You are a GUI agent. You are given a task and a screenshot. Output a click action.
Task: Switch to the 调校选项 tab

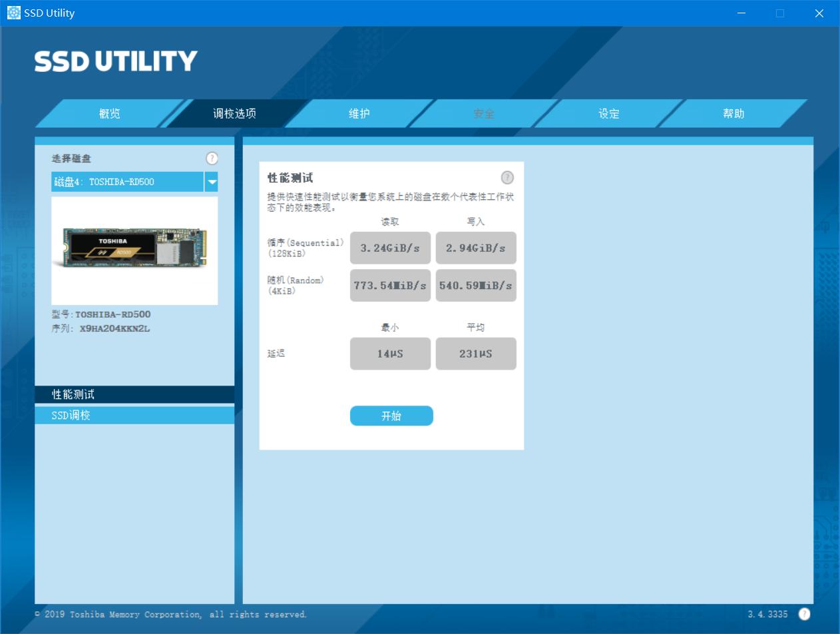coord(234,113)
